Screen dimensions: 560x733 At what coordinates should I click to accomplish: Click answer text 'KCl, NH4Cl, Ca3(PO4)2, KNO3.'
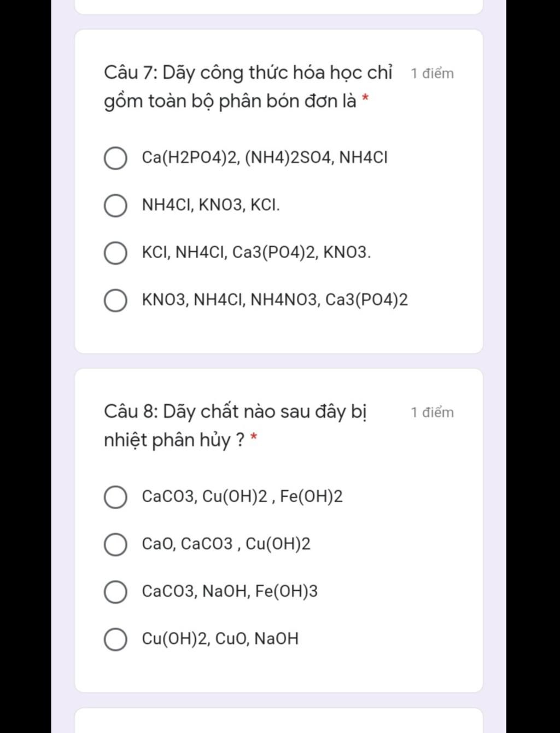256,253
